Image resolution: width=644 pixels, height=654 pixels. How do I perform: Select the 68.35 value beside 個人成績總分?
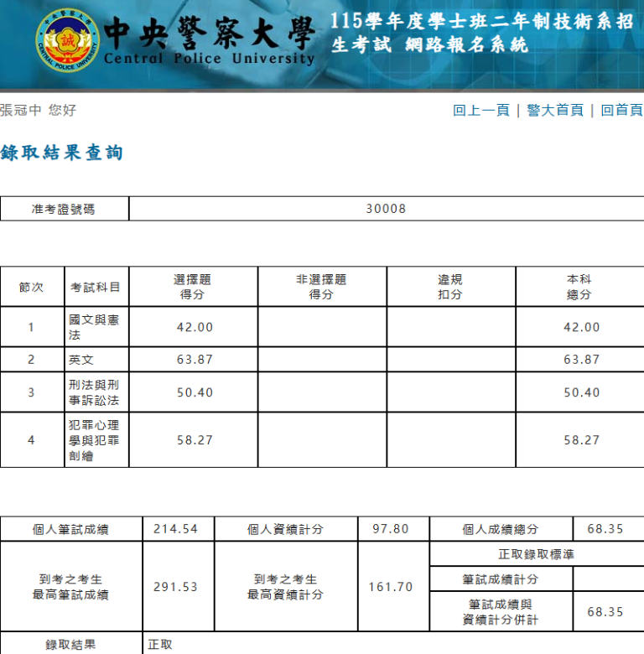[605, 529]
